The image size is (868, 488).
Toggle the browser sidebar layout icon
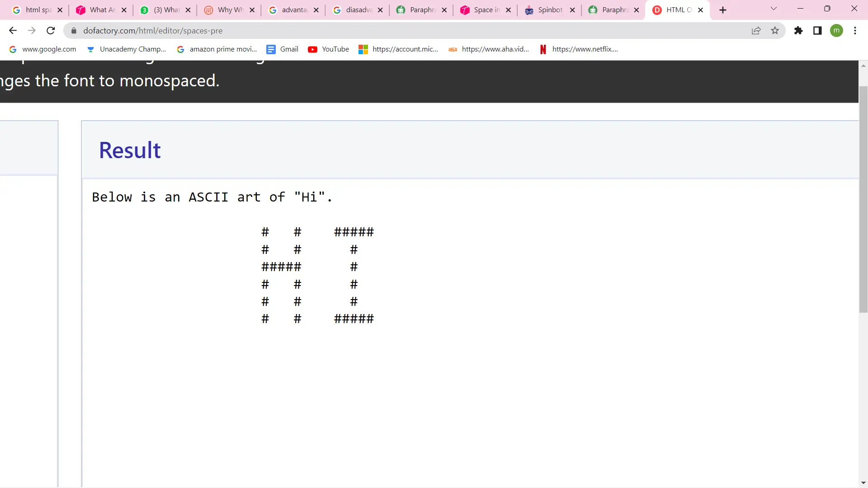pyautogui.click(x=817, y=30)
